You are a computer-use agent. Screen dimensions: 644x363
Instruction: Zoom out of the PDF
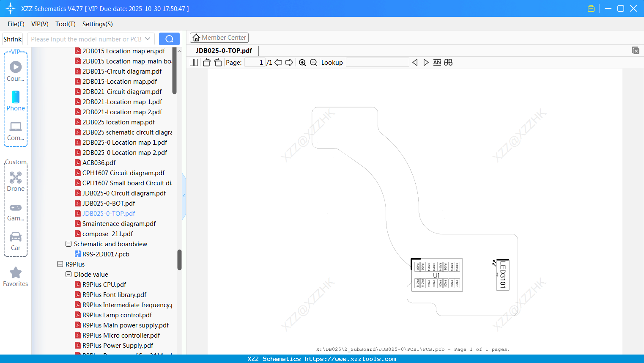click(313, 63)
